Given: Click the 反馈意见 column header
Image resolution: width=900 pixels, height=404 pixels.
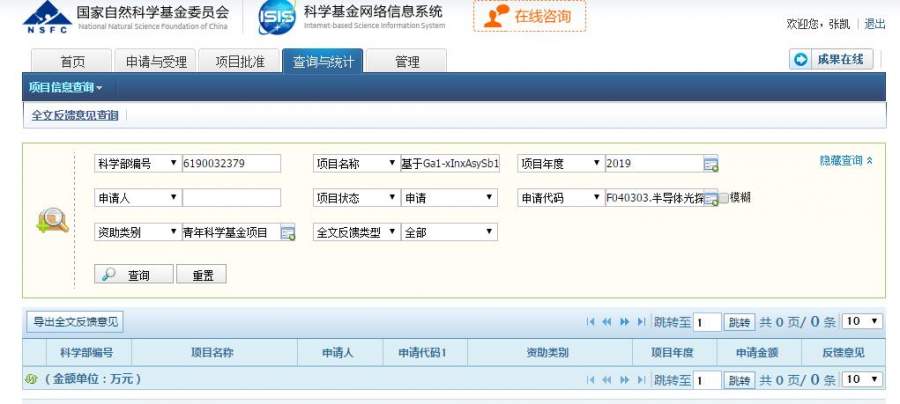Looking at the screenshot, I should click(843, 352).
